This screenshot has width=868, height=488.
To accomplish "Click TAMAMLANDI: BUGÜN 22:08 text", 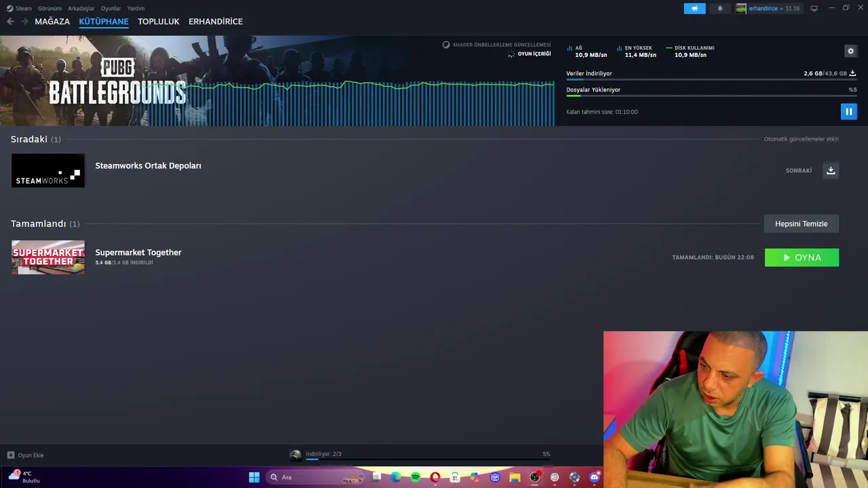I will [x=713, y=258].
